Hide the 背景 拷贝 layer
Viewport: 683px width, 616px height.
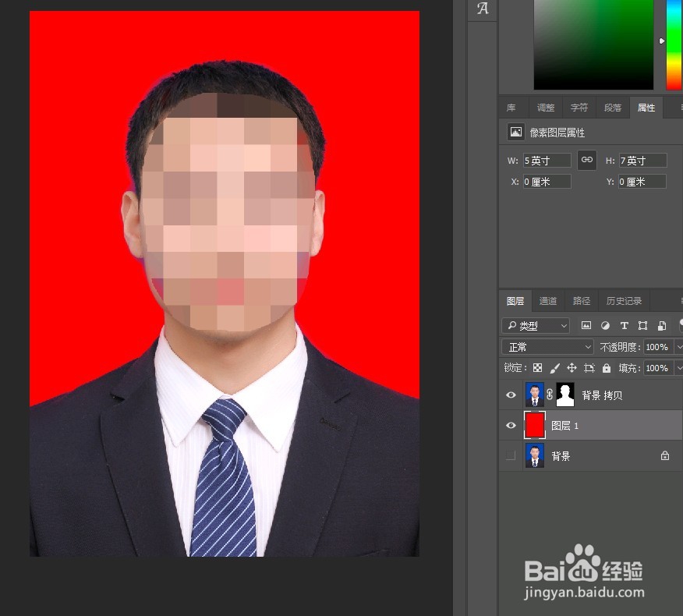[x=511, y=395]
